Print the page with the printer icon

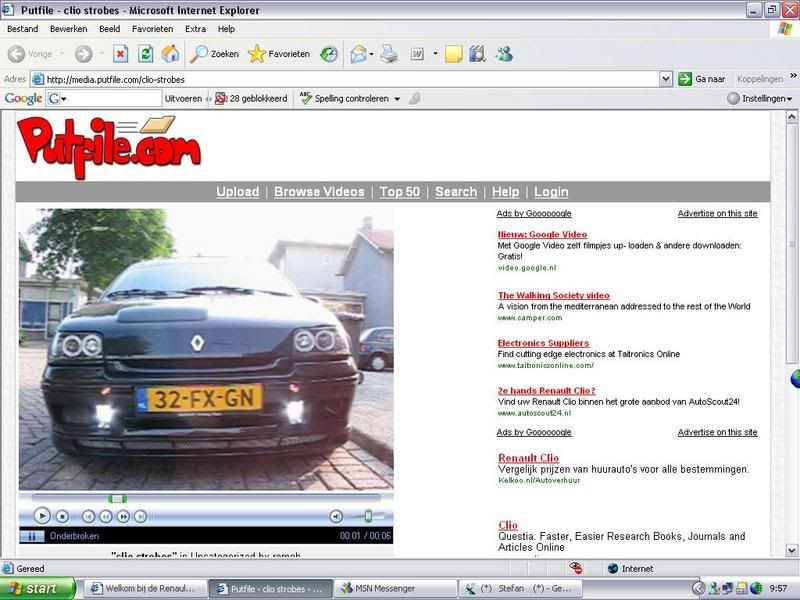point(389,54)
